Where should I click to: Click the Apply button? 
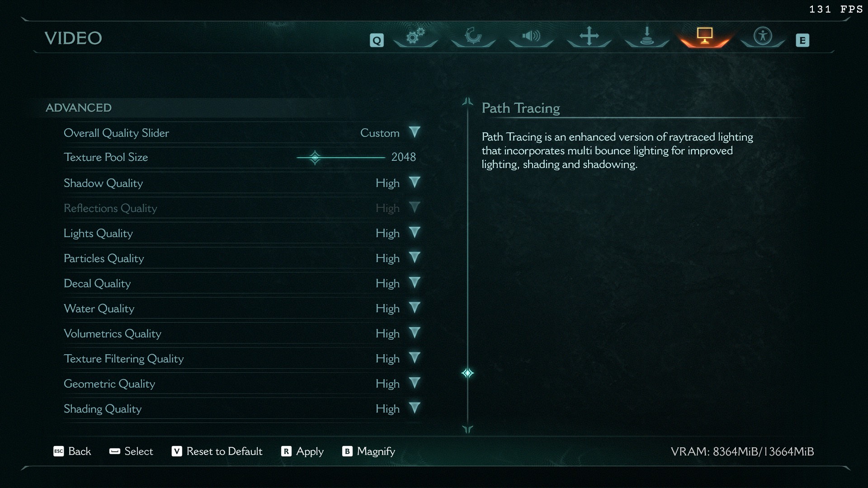click(x=302, y=451)
